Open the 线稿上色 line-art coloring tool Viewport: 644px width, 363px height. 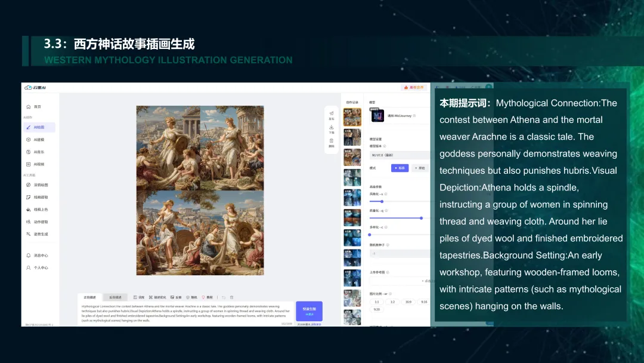tap(37, 210)
